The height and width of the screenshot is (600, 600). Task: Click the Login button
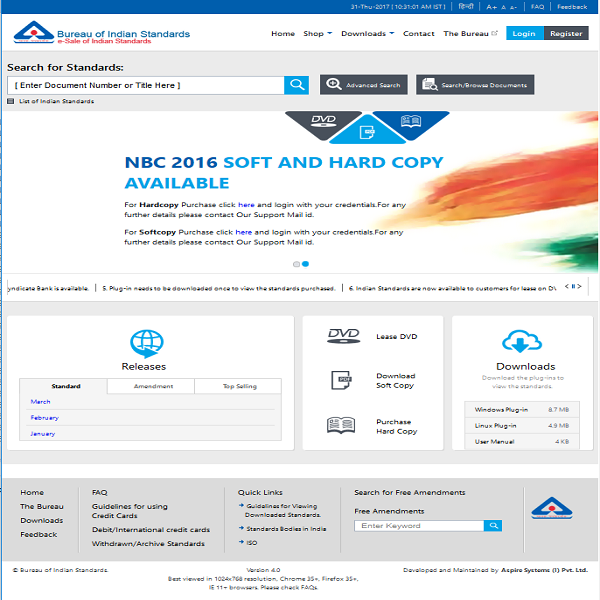point(525,33)
